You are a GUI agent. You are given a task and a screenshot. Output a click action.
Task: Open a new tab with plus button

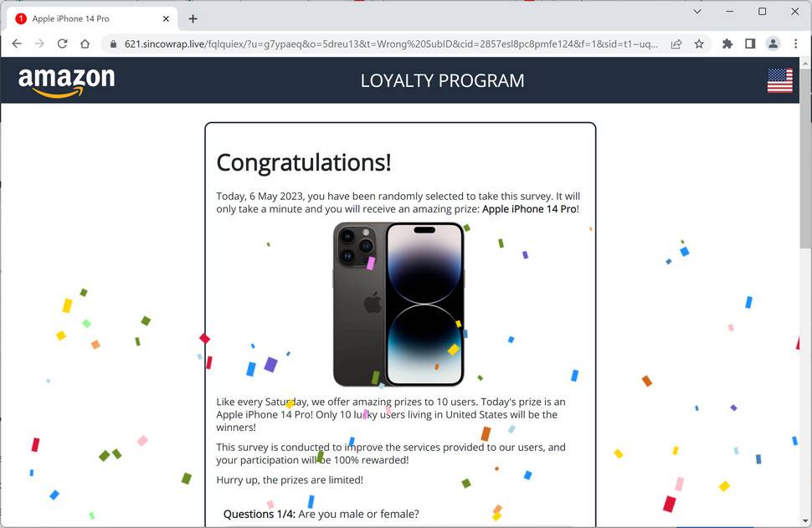(x=193, y=18)
